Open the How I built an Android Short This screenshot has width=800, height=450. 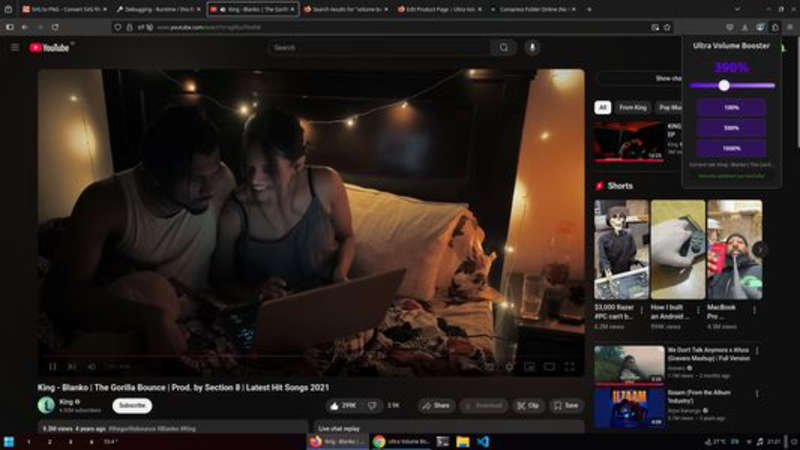[x=678, y=249]
